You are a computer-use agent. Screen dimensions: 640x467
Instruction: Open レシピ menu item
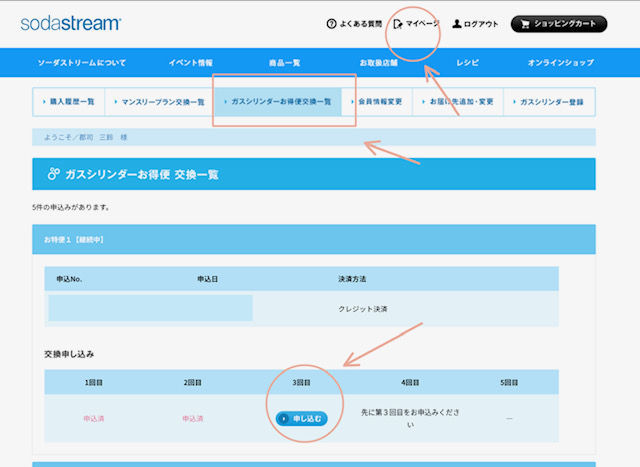(x=467, y=62)
